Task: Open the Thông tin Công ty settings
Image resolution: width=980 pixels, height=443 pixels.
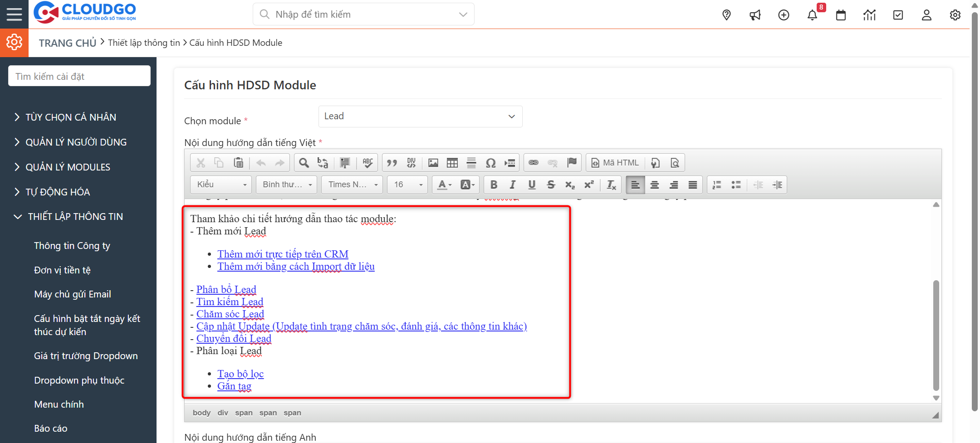Action: pos(72,245)
